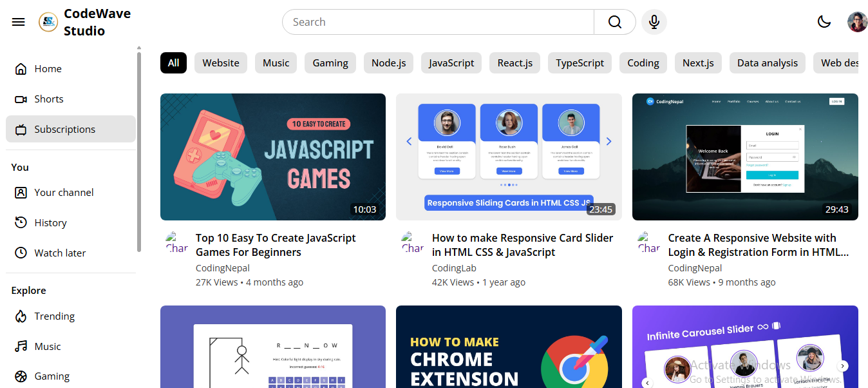The height and width of the screenshot is (388, 868).
Task: Activate microphone voice search
Action: click(654, 22)
